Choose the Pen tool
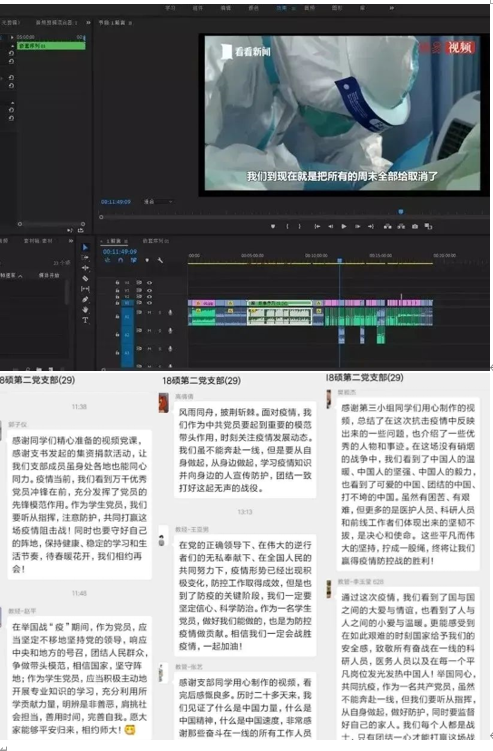Viewport: 493px width, 751px height. [85, 299]
